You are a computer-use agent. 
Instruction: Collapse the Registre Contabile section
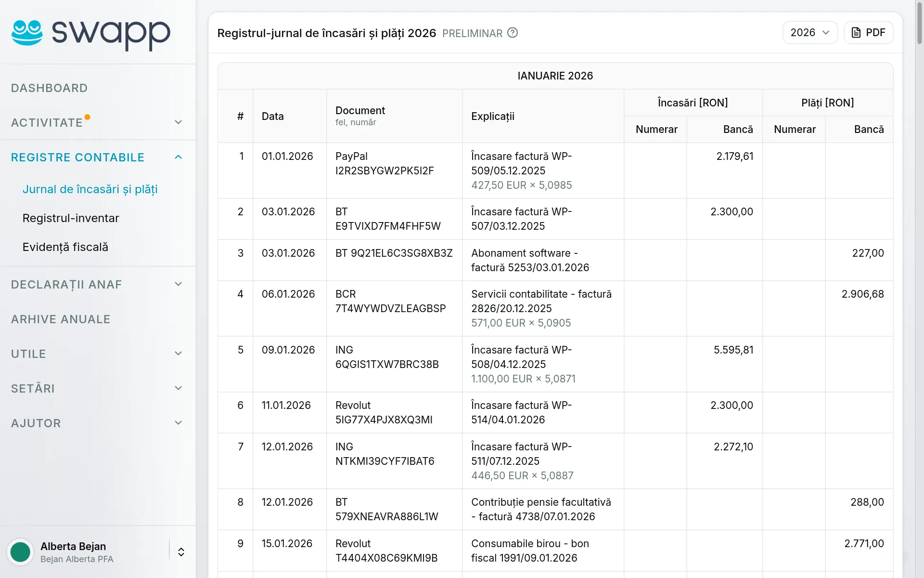tap(98, 157)
